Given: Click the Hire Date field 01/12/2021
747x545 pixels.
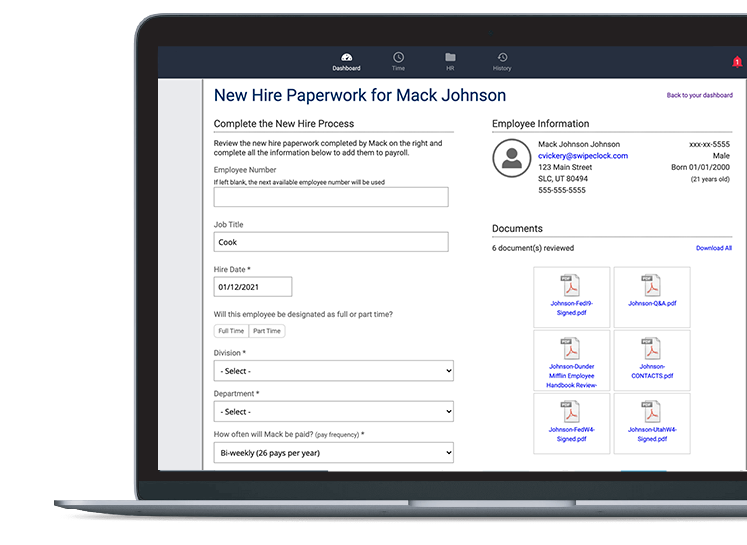Looking at the screenshot, I should click(x=253, y=287).
